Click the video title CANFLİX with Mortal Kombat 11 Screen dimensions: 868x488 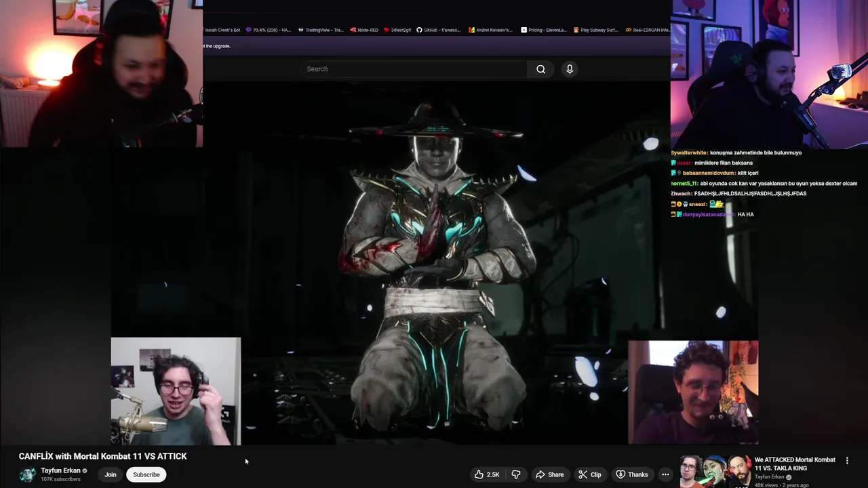[x=102, y=456]
